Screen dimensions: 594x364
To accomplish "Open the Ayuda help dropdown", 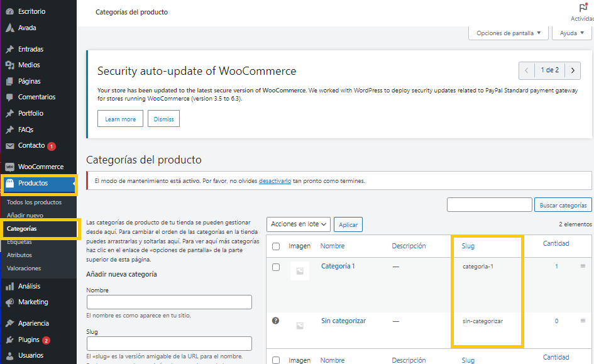I will pyautogui.click(x=571, y=33).
